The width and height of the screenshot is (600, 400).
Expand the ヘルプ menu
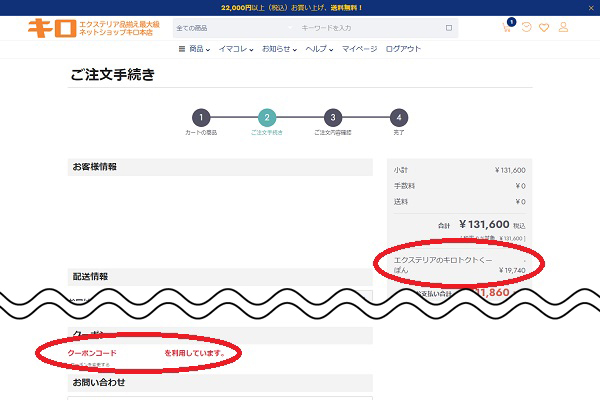319,49
